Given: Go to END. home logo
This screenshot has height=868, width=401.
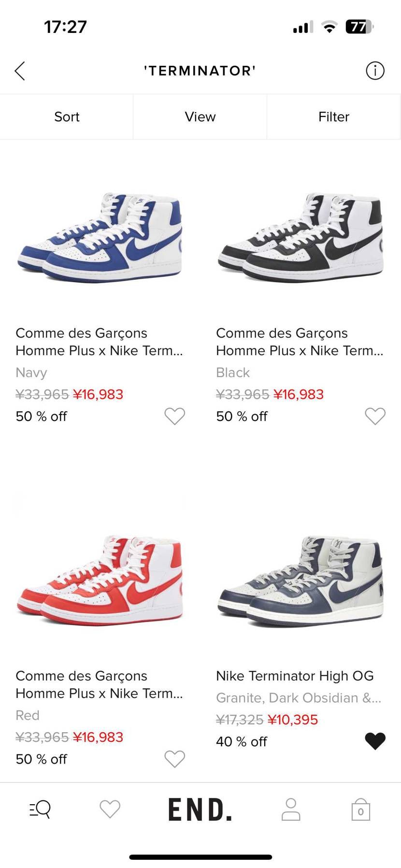Looking at the screenshot, I should pos(200,810).
